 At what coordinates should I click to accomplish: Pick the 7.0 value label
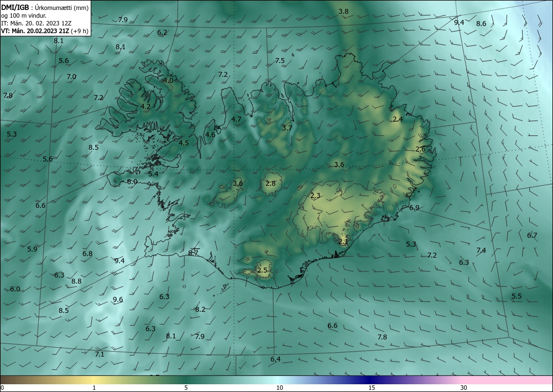click(x=71, y=76)
